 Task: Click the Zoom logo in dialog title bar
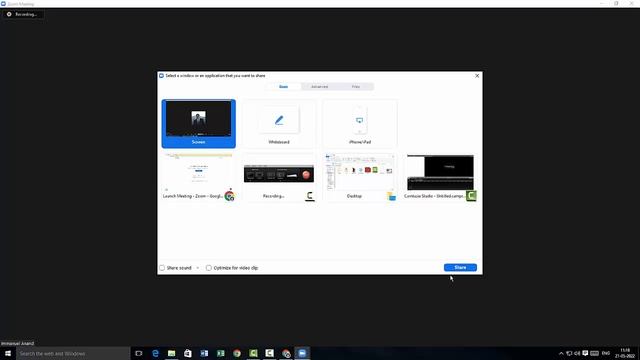(x=161, y=76)
